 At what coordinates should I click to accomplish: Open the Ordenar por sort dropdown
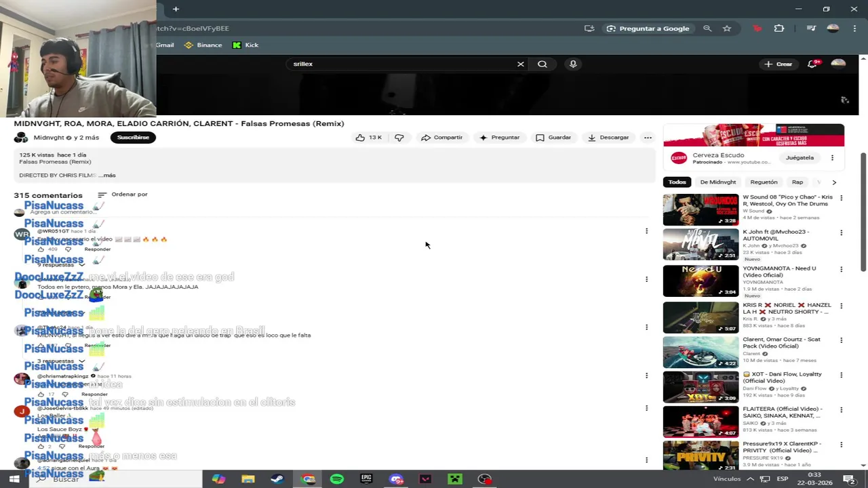click(123, 195)
